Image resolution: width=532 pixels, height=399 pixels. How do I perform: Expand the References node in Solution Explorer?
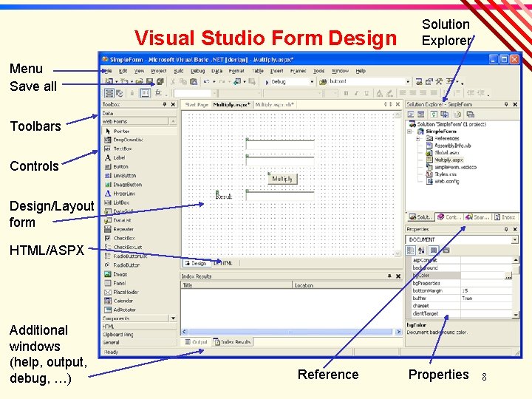coord(418,138)
